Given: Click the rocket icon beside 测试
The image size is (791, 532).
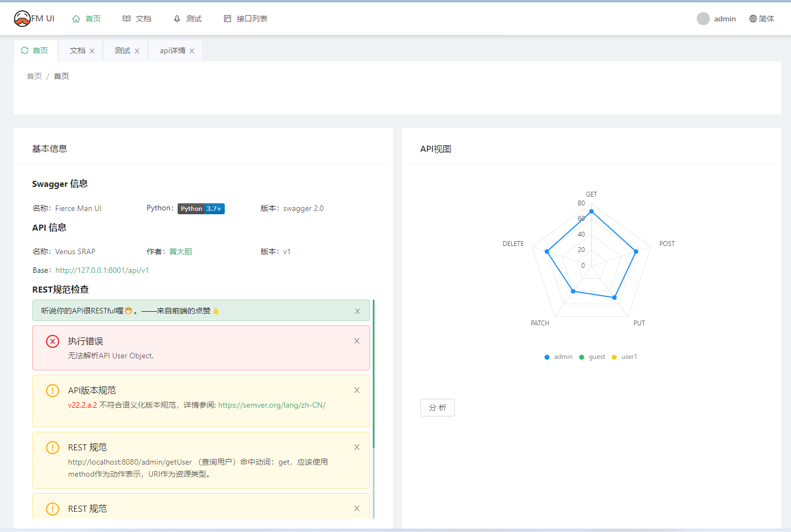Looking at the screenshot, I should (x=177, y=19).
